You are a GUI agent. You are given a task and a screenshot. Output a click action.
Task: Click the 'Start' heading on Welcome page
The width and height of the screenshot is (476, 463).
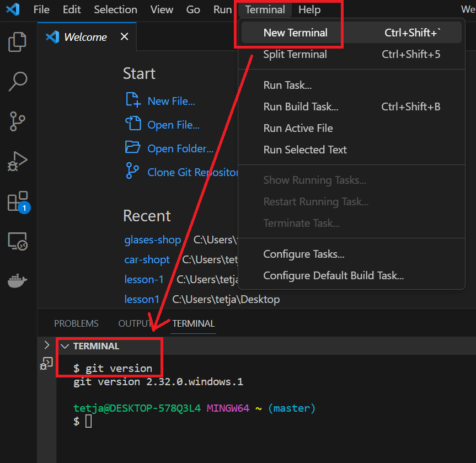pos(139,73)
